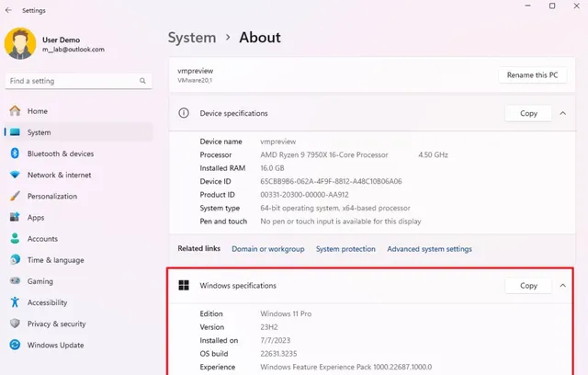Click the OS build 22631.3235 value
The height and width of the screenshot is (375, 588).
pos(278,354)
